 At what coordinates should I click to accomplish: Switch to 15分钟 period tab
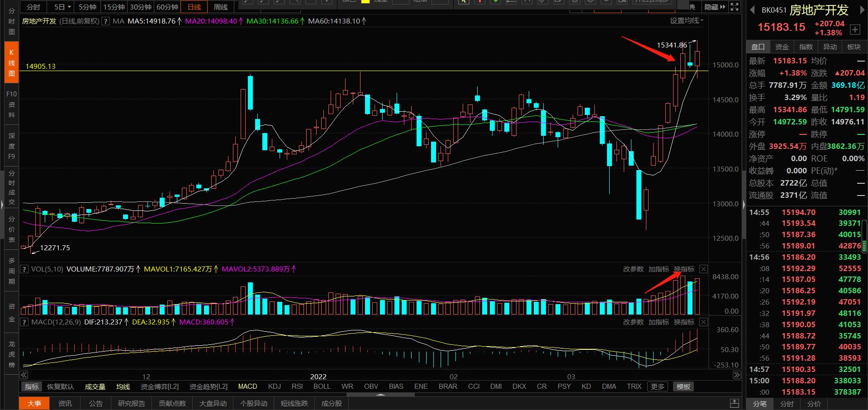114,7
